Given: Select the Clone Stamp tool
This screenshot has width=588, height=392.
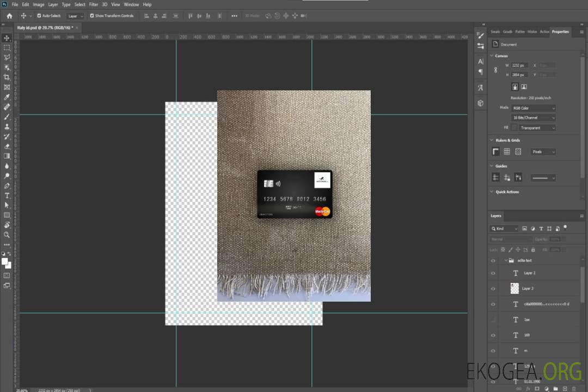Looking at the screenshot, I should [x=7, y=127].
